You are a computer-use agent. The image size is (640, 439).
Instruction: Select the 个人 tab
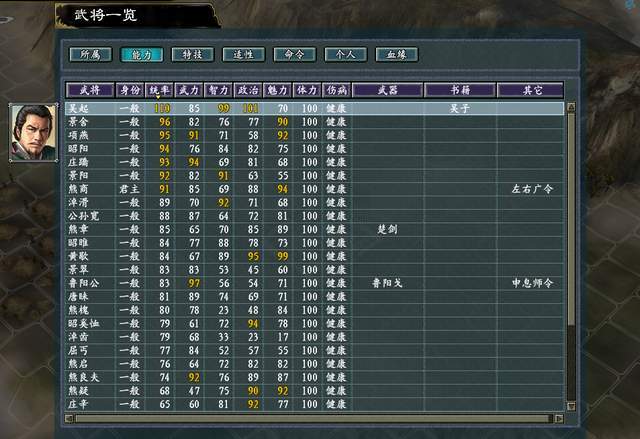[x=346, y=54]
